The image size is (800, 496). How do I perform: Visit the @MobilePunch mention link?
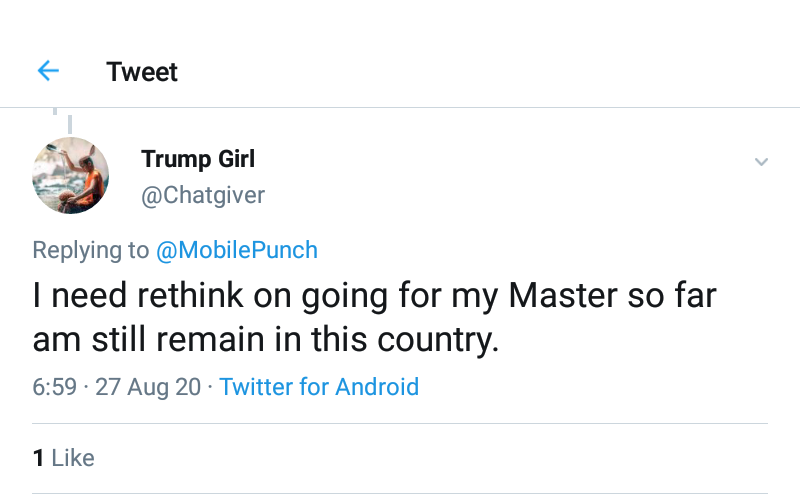pos(237,250)
